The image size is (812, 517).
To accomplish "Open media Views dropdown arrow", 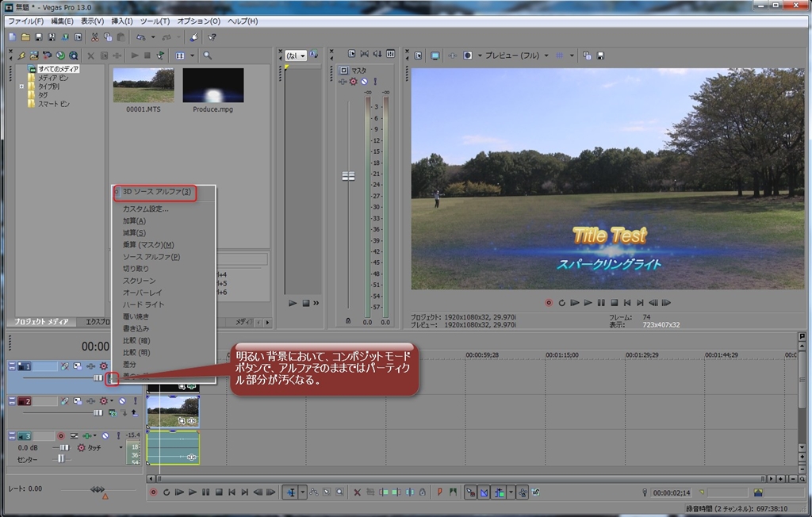I will 192,56.
